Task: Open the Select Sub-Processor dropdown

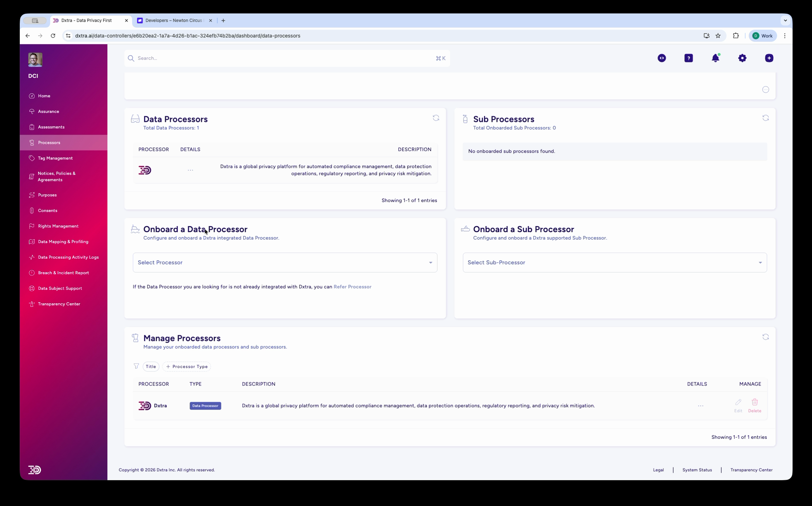Action: point(615,262)
